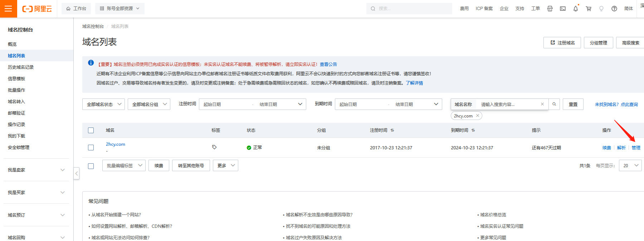Click the light bulb icon in header
Image resolution: width=644 pixels, height=241 pixels.
[601, 9]
